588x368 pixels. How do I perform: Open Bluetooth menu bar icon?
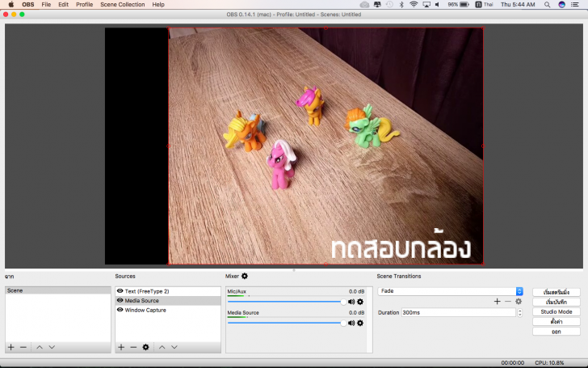pos(401,5)
